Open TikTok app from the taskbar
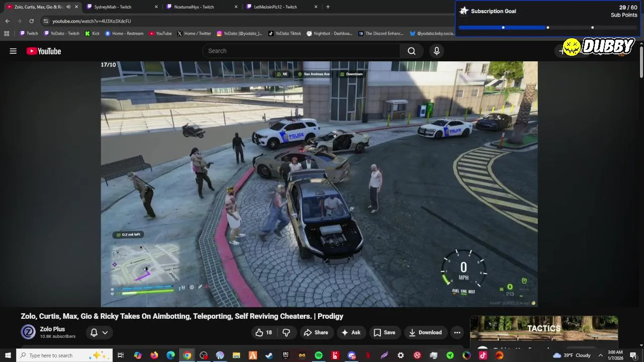Screen dimensions: 644x362 (483, 355)
